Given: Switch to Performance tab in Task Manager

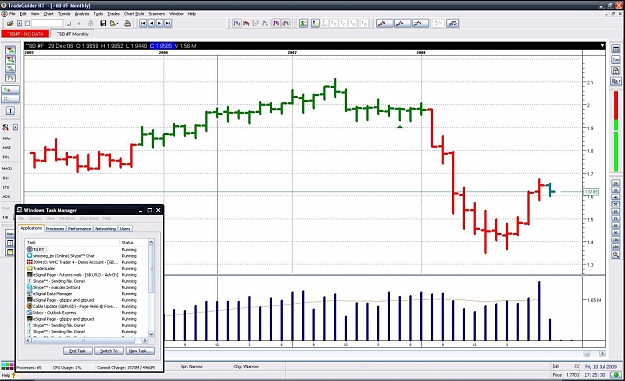Looking at the screenshot, I should coord(79,229).
